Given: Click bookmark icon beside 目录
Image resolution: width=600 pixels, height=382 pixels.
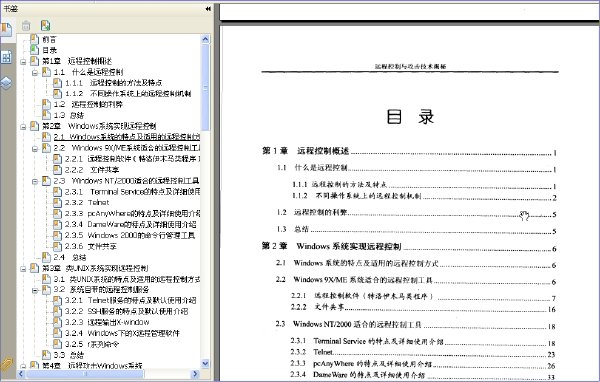Looking at the screenshot, I should [34, 50].
